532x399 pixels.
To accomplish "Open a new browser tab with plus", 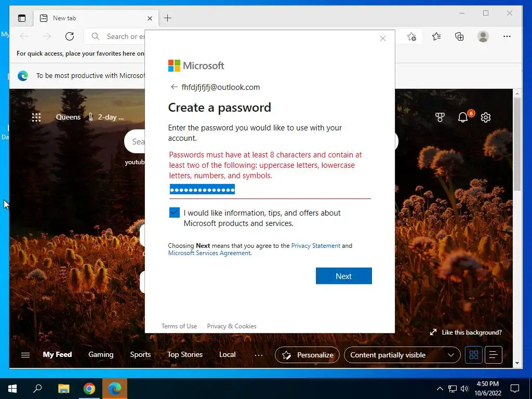I will 167,18.
